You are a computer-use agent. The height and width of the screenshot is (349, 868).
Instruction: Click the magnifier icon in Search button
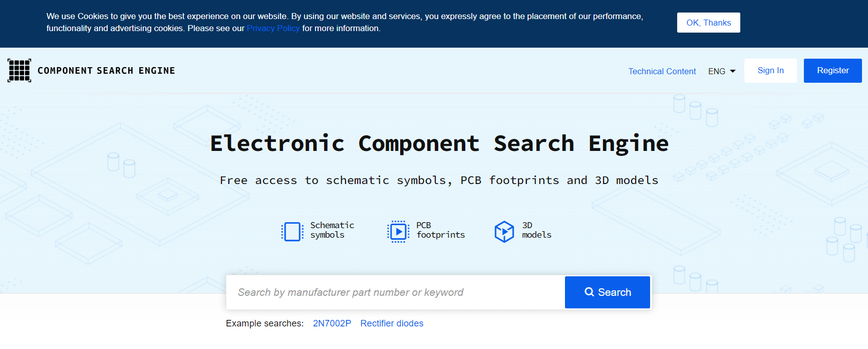coord(590,292)
